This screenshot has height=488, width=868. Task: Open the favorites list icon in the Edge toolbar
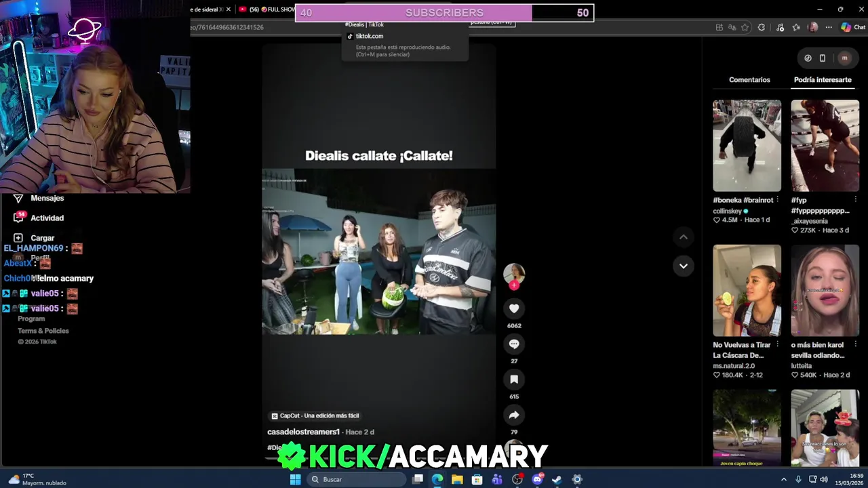pyautogui.click(x=797, y=27)
